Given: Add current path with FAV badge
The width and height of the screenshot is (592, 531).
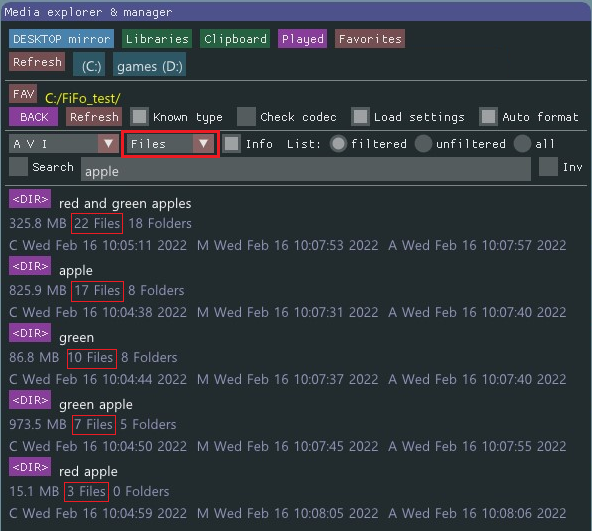Looking at the screenshot, I should click(x=23, y=94).
